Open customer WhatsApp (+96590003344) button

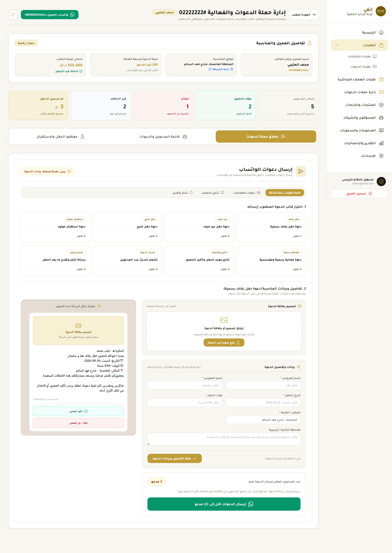50,15
